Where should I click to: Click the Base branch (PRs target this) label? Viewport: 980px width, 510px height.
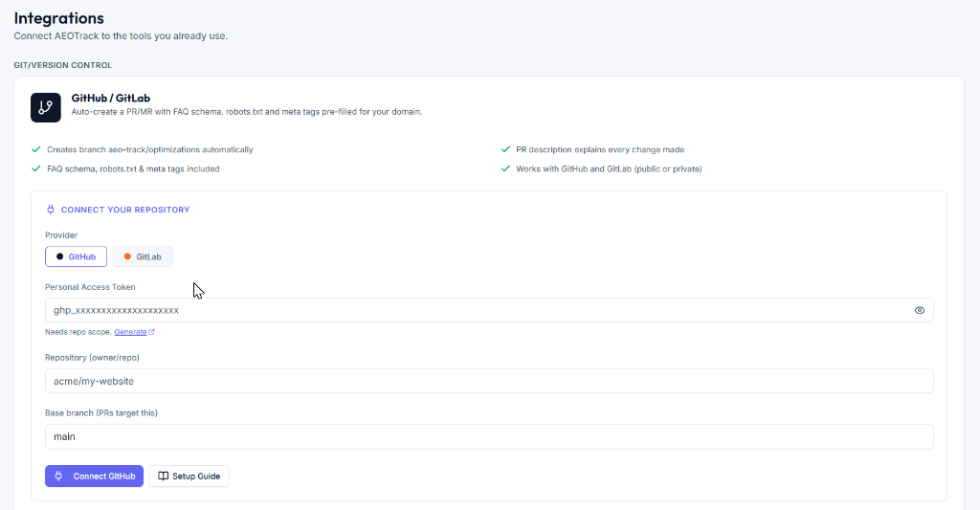pyautogui.click(x=101, y=413)
